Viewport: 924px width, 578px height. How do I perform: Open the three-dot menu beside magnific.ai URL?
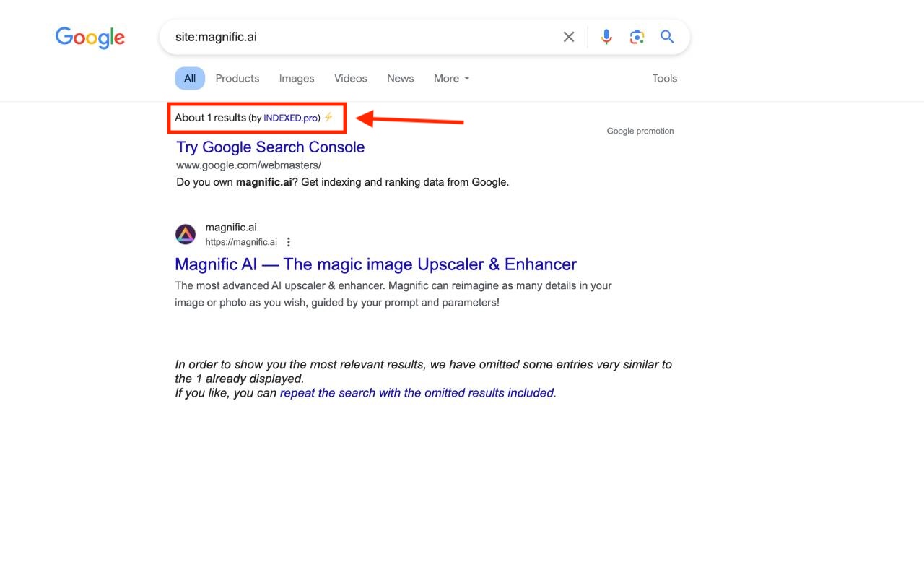coord(289,242)
